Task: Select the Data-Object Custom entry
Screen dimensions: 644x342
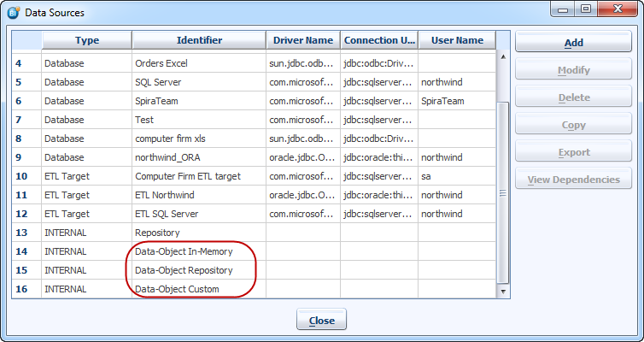Action: coord(177,289)
